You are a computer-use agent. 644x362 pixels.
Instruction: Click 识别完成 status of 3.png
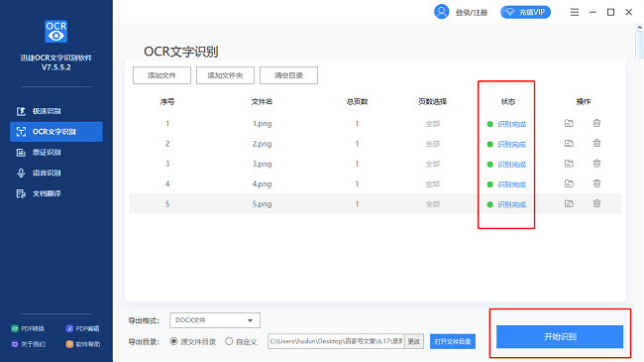511,165
